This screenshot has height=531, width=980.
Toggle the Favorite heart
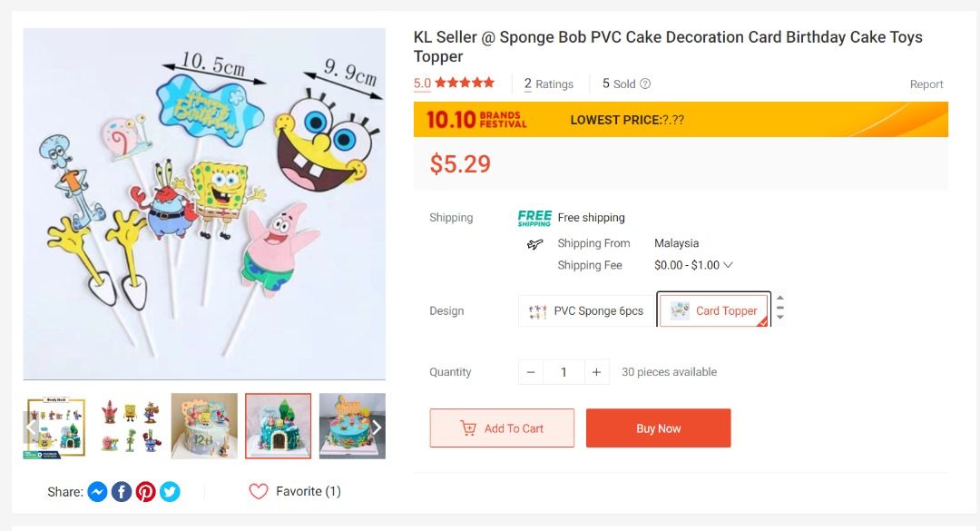pos(259,490)
